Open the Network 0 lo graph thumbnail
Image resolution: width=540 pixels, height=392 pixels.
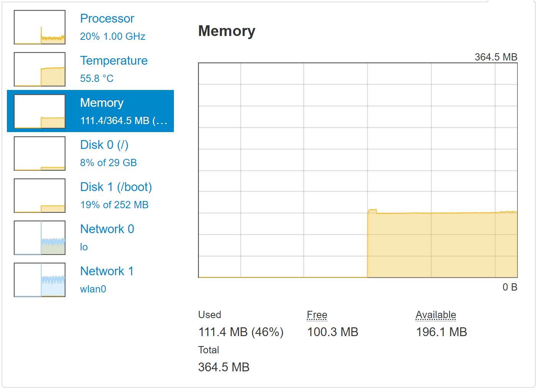click(x=39, y=238)
